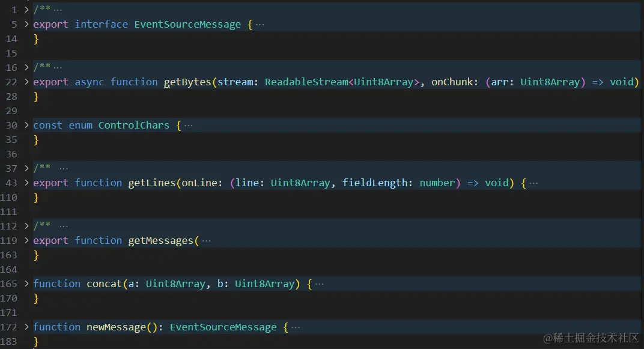Click the 'newMessage' function name

coord(116,327)
